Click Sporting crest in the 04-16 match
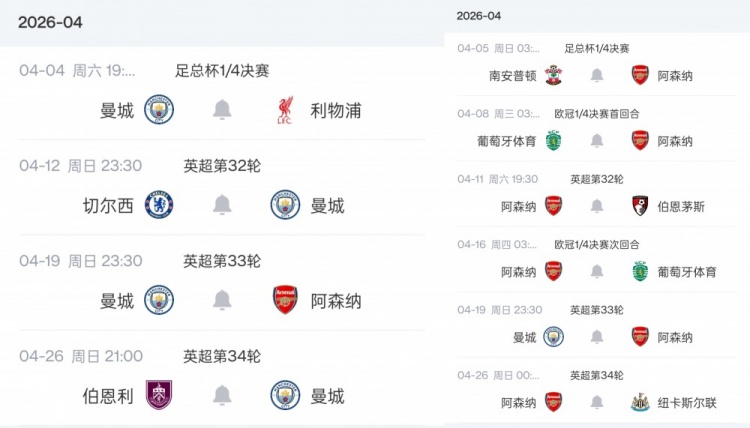This screenshot has height=428, width=750. (640, 271)
